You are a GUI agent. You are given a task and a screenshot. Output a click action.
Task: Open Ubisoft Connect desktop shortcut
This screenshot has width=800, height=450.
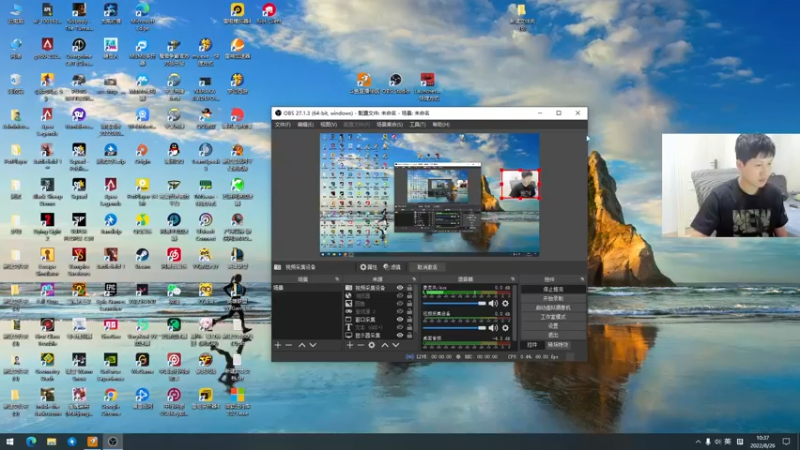[206, 227]
